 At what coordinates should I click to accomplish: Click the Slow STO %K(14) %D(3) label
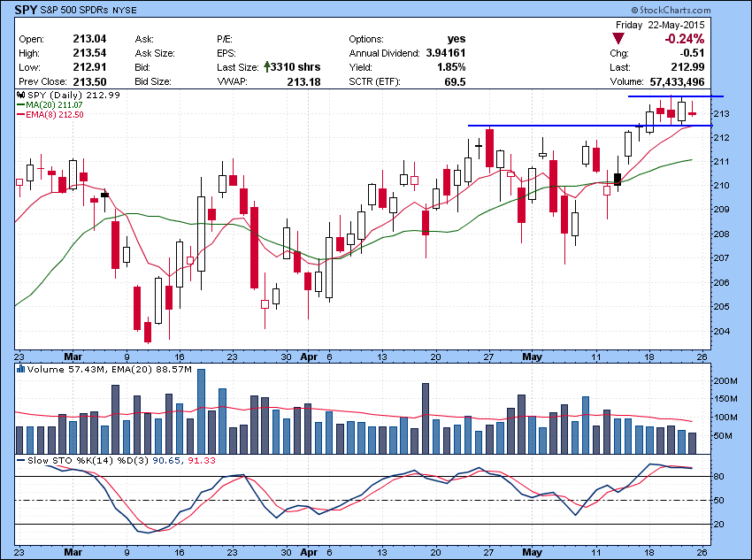pos(88,460)
